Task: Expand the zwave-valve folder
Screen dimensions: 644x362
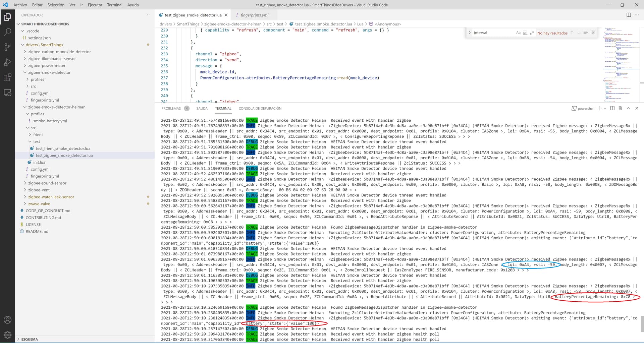Action: point(39,204)
